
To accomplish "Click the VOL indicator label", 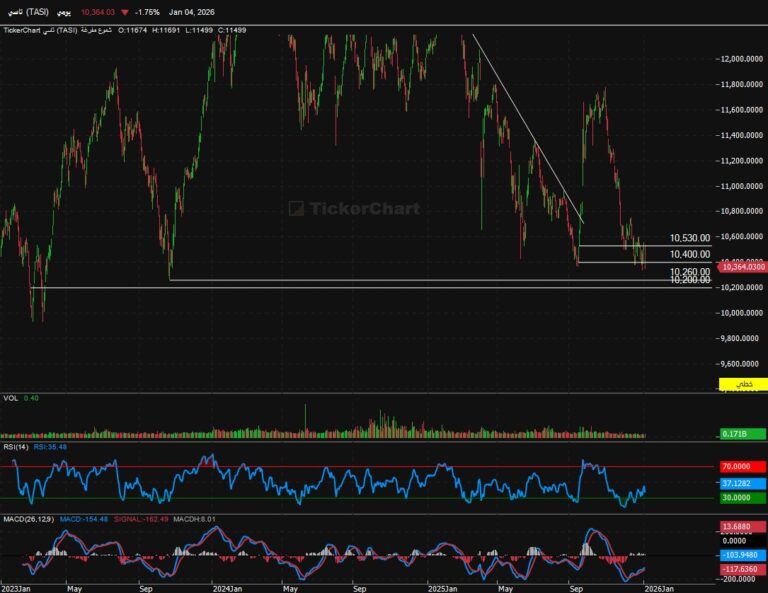I will click(9, 398).
